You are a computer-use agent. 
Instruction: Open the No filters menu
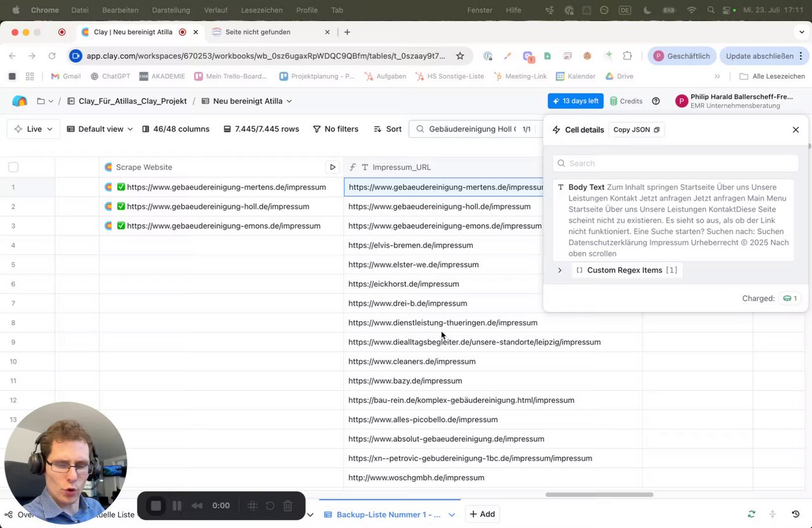click(336, 129)
